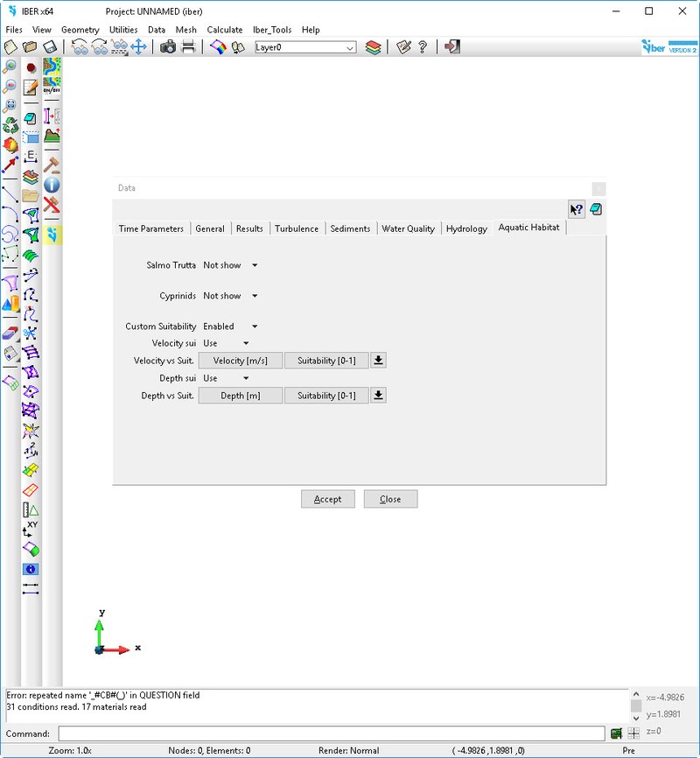Click the Velocity [m/s] table column button
700x758 pixels.
[241, 361]
